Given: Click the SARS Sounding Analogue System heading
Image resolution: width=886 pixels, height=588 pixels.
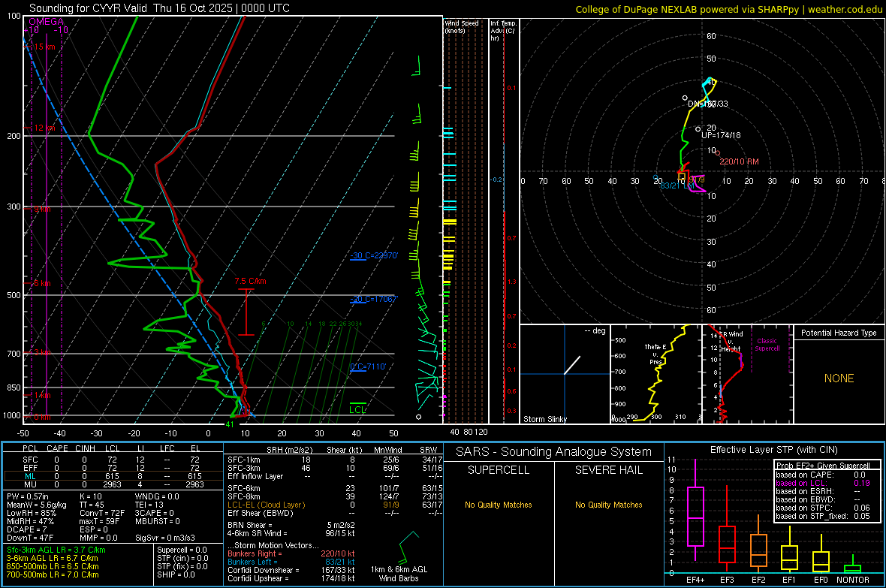Looking at the screenshot, I should pyautogui.click(x=553, y=452).
